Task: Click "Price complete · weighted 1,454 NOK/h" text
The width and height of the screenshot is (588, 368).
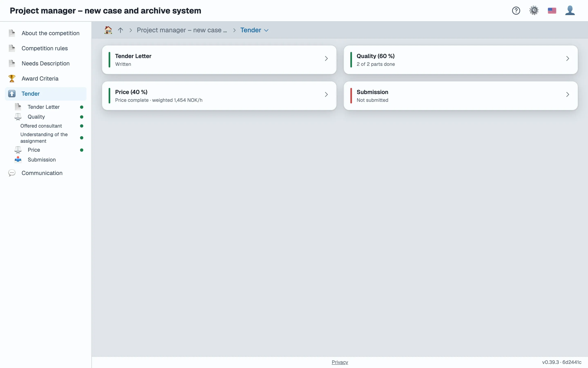Action: (x=159, y=100)
